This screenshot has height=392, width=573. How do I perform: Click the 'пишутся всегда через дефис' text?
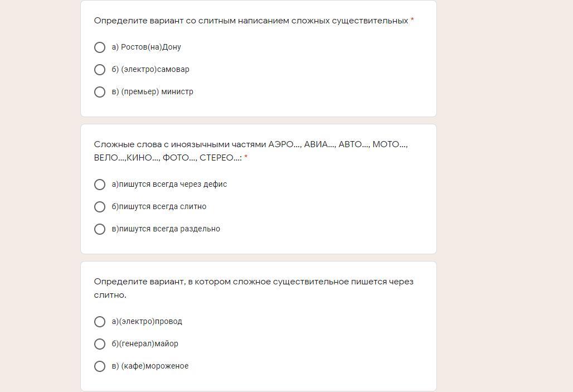[x=173, y=185]
